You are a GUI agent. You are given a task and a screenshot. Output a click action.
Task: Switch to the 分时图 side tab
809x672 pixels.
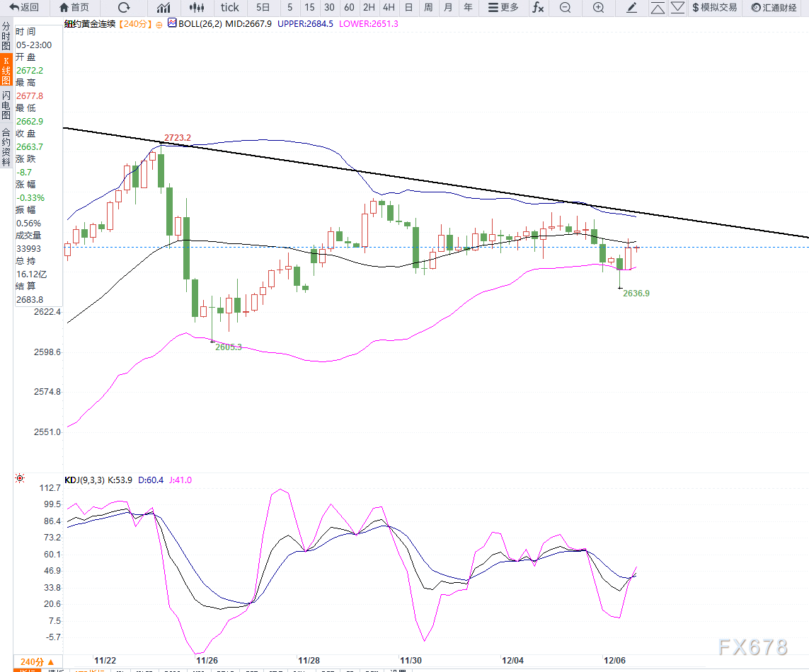(6, 36)
